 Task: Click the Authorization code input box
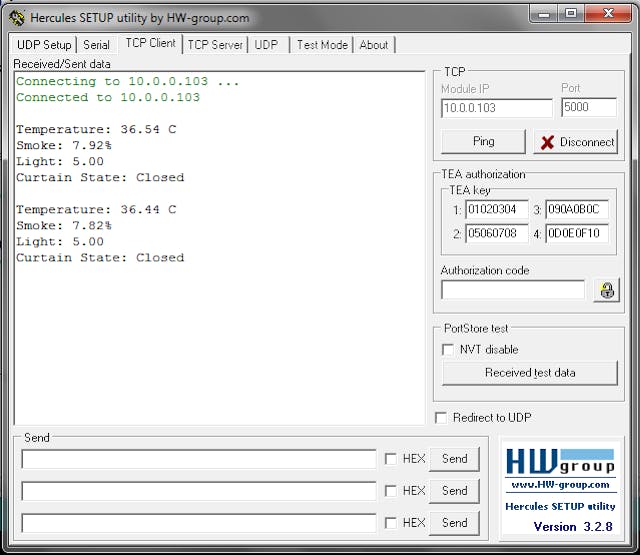(x=513, y=290)
